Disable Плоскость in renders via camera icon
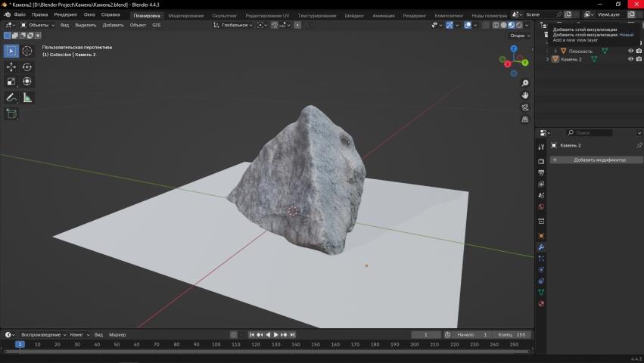The height and width of the screenshot is (363, 644). pyautogui.click(x=639, y=51)
